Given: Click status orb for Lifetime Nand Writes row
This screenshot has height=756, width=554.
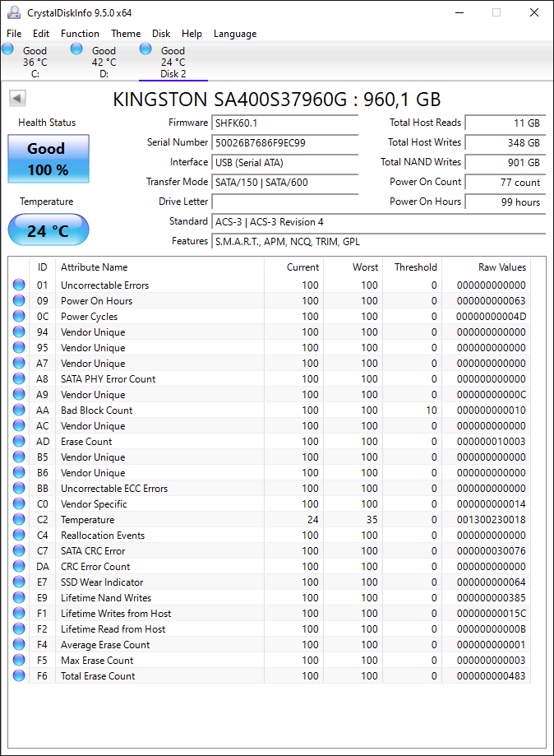Looking at the screenshot, I should pos(19,597).
